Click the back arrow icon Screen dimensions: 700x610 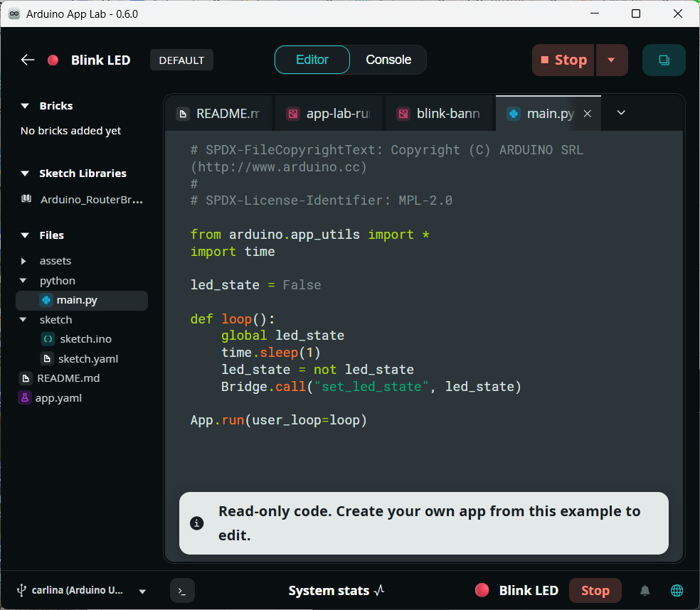(28, 60)
